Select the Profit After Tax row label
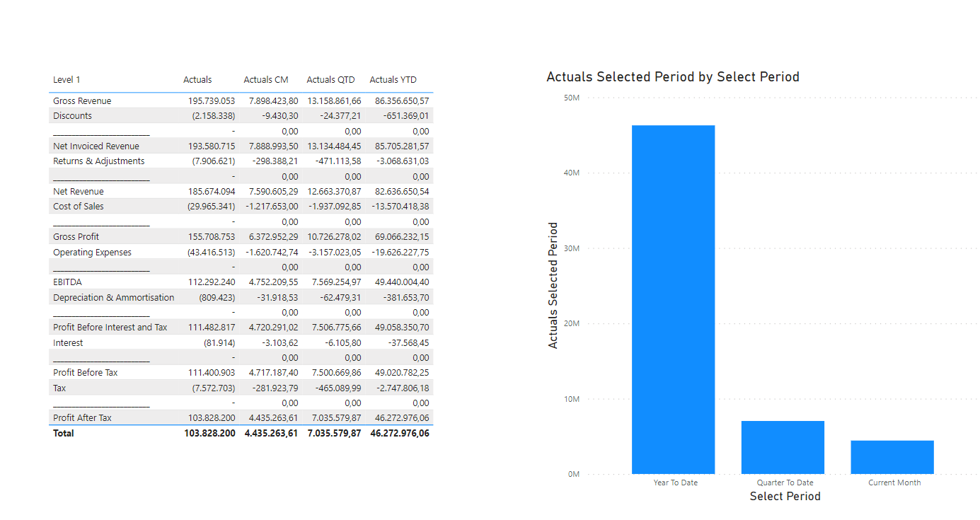This screenshot has height=520, width=980. (82, 418)
